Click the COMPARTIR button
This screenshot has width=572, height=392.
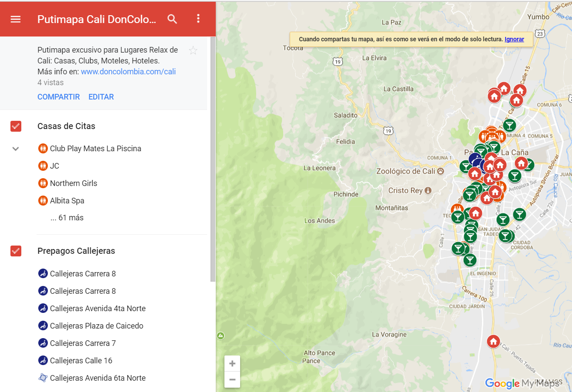(59, 97)
